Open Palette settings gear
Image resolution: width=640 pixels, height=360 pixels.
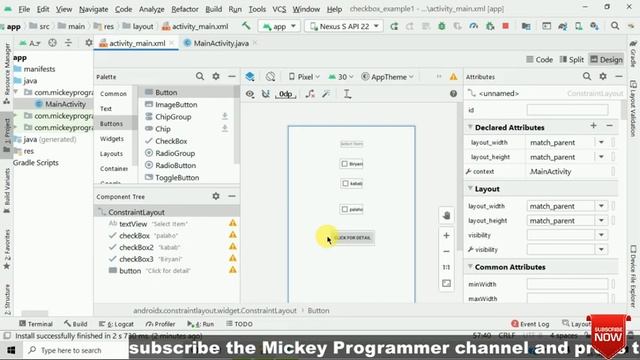point(216,76)
